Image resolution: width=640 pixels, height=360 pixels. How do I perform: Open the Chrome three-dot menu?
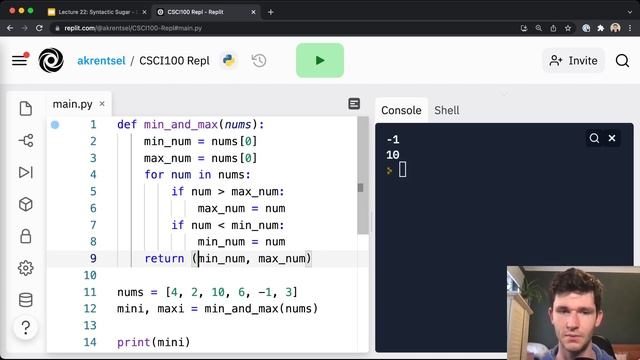click(x=630, y=28)
